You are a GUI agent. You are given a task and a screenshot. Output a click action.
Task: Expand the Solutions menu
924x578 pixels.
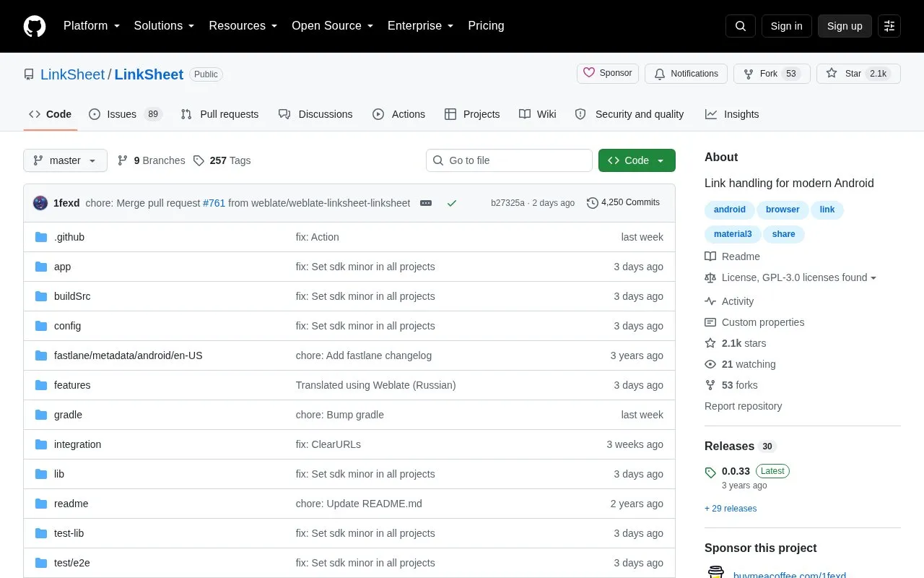164,26
